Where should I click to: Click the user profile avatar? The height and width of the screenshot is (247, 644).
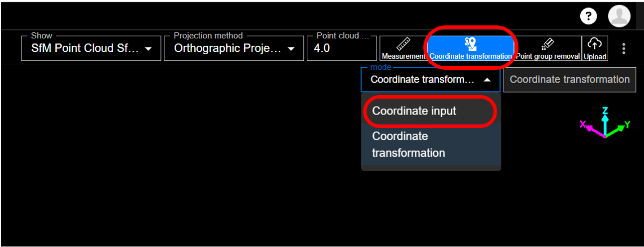coord(619,16)
